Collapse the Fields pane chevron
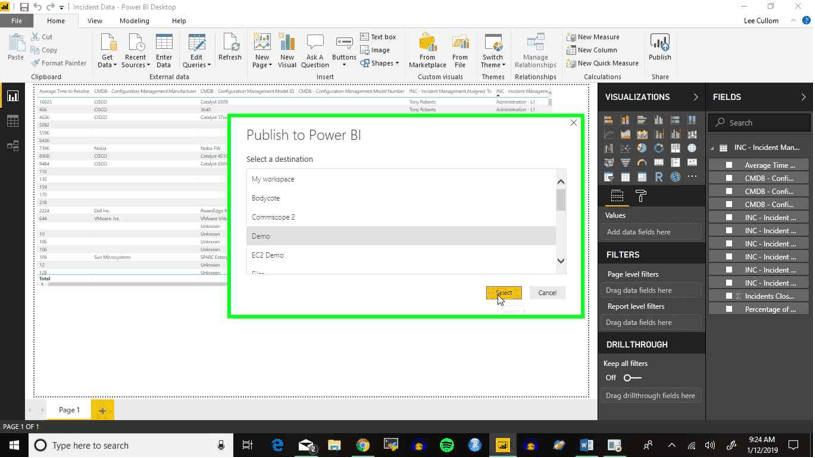 pos(803,97)
